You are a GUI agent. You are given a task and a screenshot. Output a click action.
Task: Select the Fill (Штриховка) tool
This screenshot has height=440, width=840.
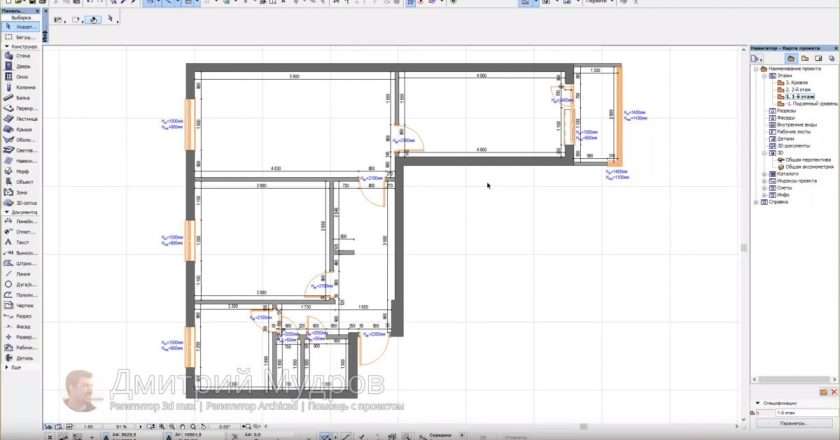(20, 264)
